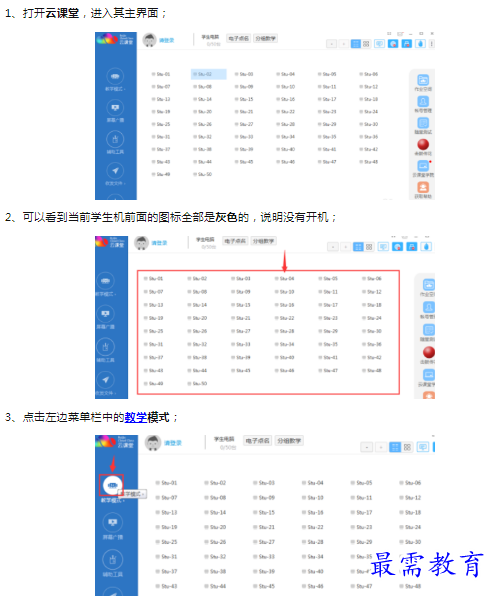Click 辅助工具 icon in step 3 screenshot
492x596 pixels.
coord(113,559)
